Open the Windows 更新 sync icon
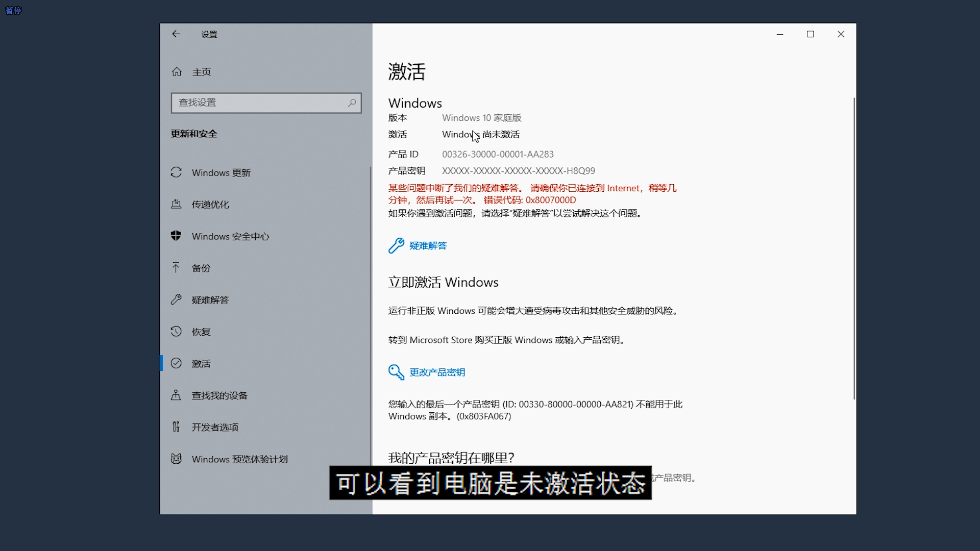The height and width of the screenshot is (551, 980). (176, 172)
